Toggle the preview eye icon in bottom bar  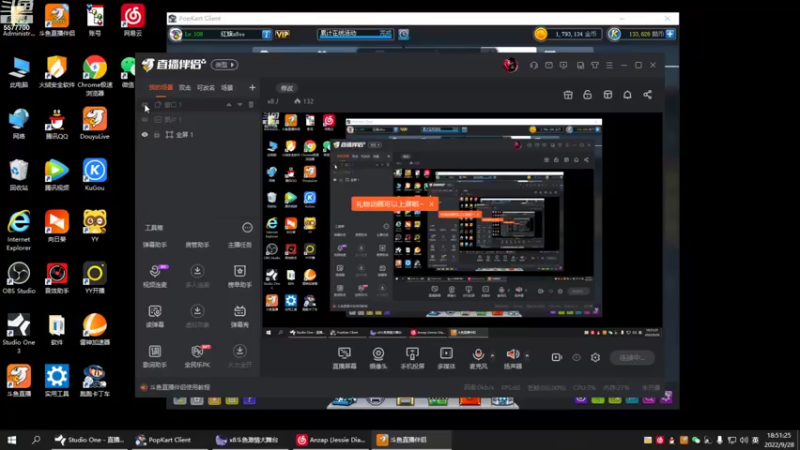point(576,358)
